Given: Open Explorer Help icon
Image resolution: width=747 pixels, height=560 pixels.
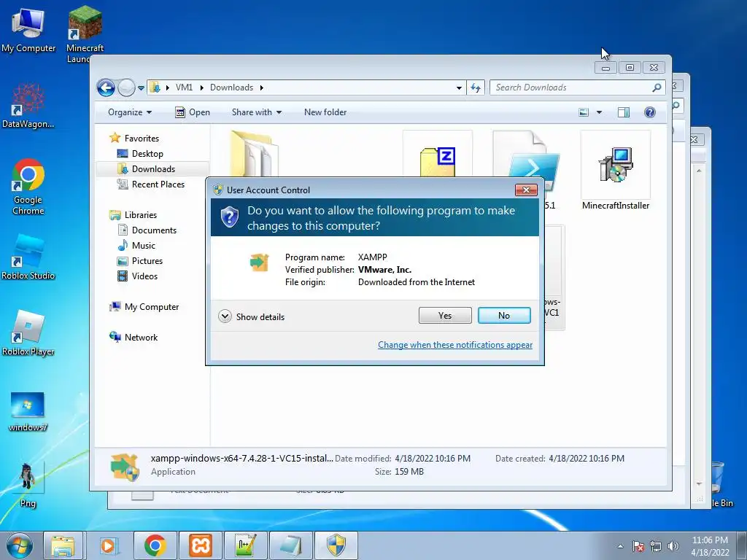Looking at the screenshot, I should point(650,112).
